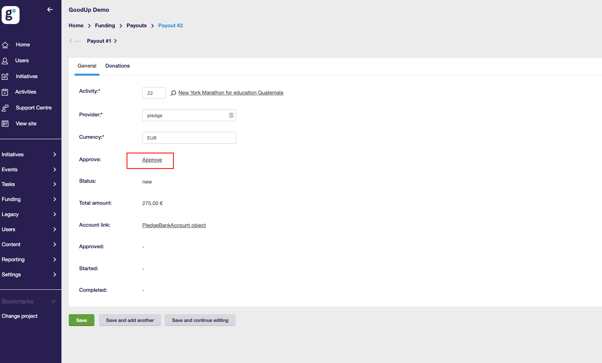The height and width of the screenshot is (363, 602).
Task: Open the Users icon in the top sidebar
Action: pyautogui.click(x=5, y=61)
